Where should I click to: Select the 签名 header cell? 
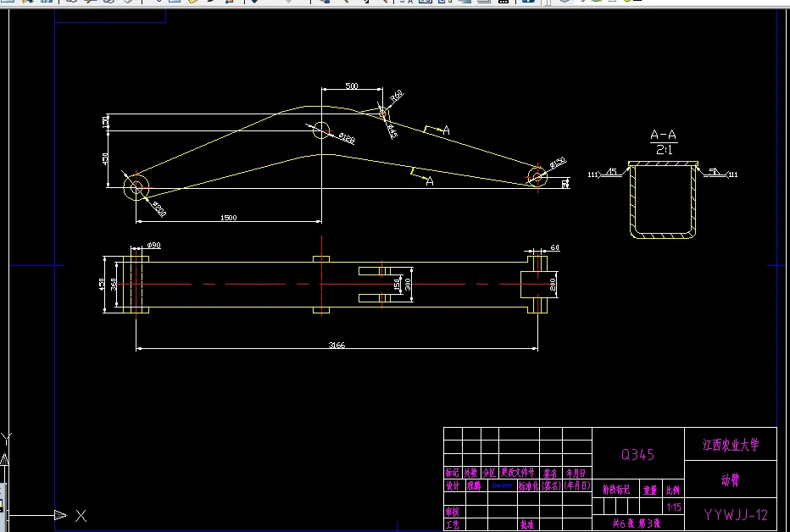pos(550,473)
